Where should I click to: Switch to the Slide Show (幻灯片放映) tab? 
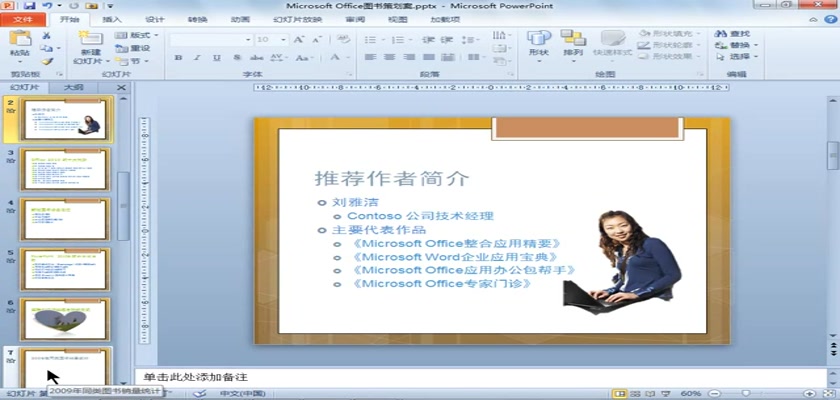click(x=297, y=20)
